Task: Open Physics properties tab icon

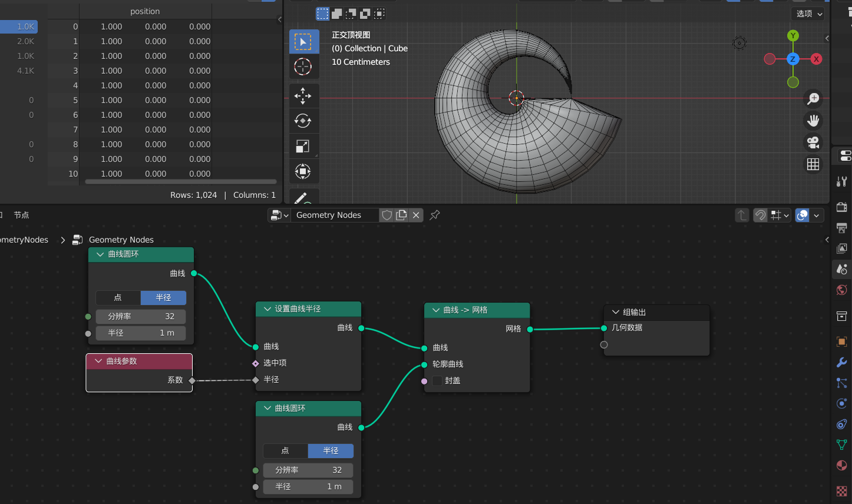Action: (842, 403)
